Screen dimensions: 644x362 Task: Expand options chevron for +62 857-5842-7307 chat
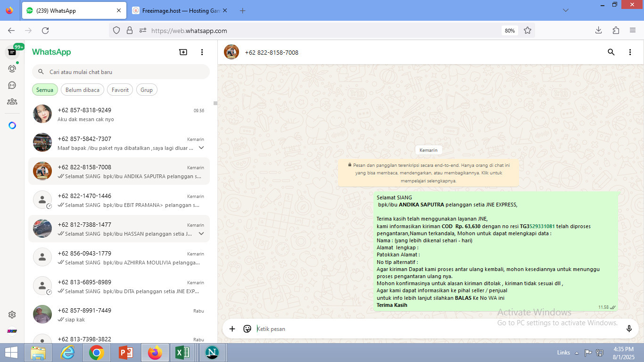point(201,148)
